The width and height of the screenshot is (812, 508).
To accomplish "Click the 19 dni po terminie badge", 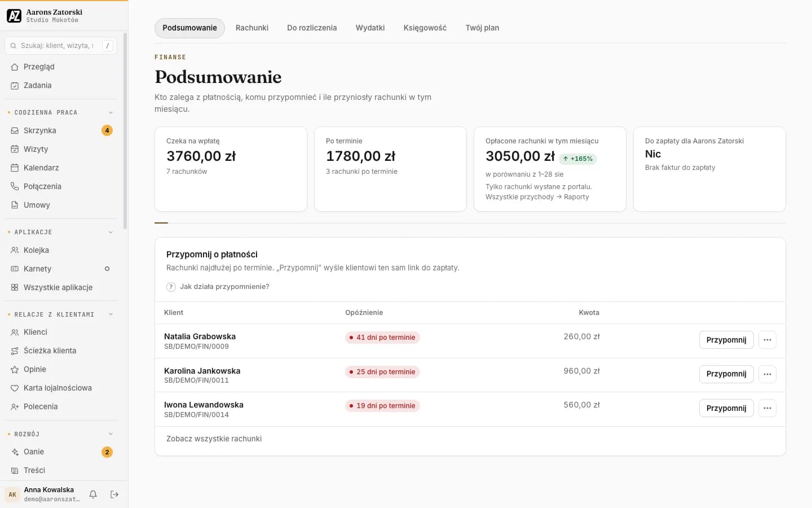I will 382,406.
